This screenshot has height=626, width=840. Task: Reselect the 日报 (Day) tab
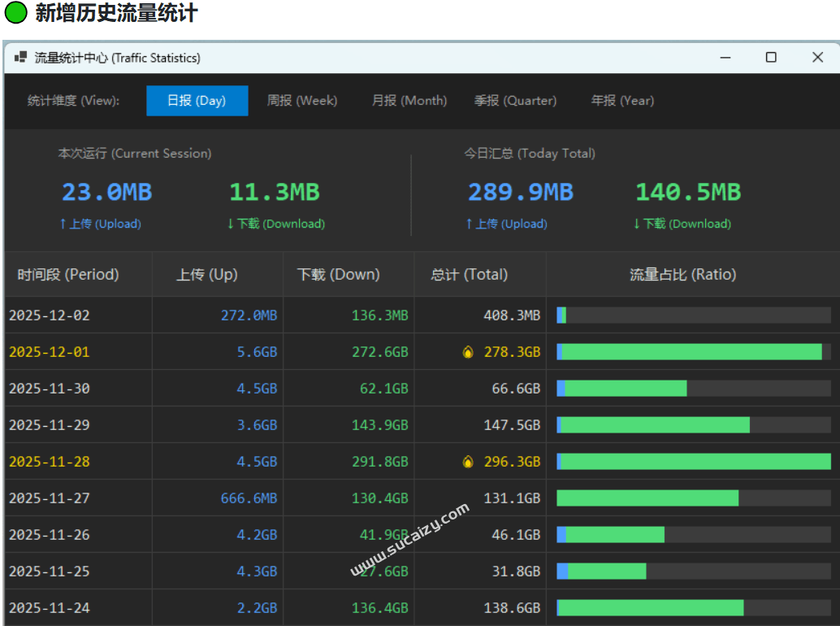197,101
